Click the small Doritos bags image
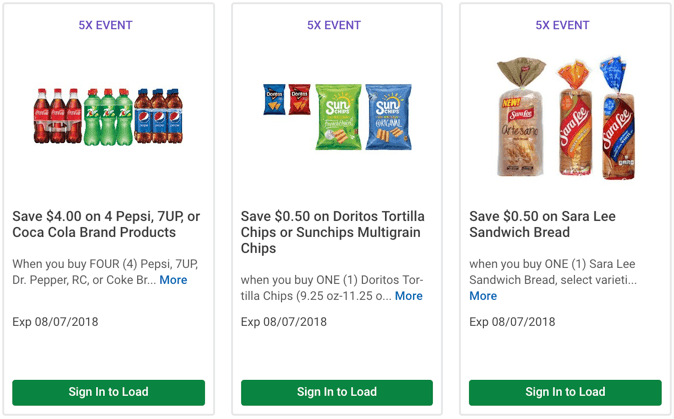 tap(286, 98)
